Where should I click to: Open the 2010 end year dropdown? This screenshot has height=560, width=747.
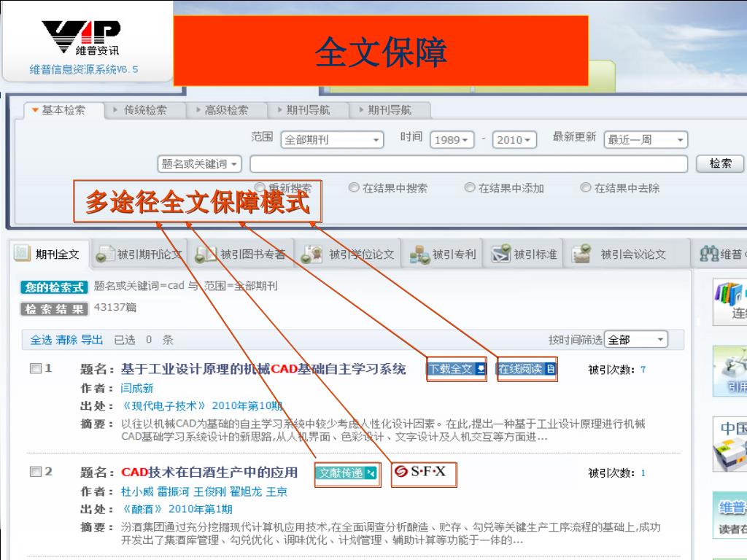tap(514, 140)
